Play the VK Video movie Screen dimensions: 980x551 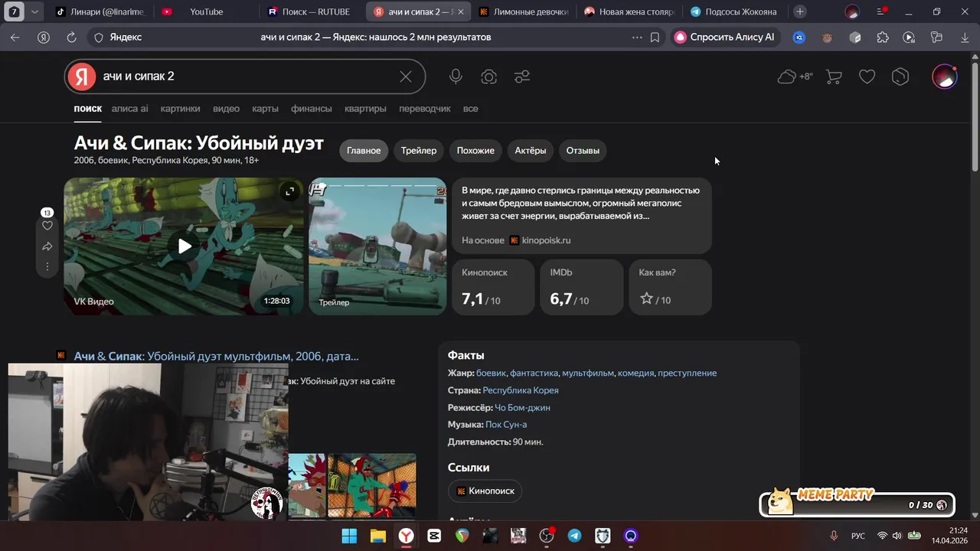click(x=185, y=246)
